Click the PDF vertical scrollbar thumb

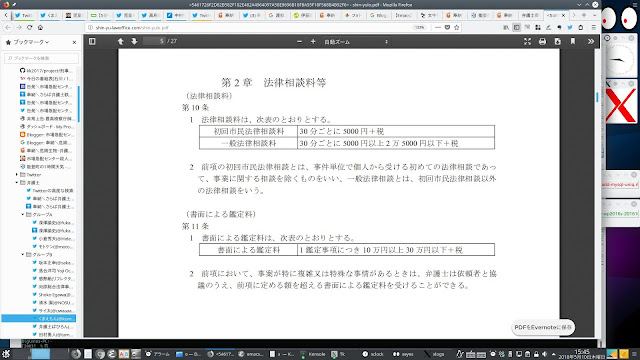pos(597,97)
